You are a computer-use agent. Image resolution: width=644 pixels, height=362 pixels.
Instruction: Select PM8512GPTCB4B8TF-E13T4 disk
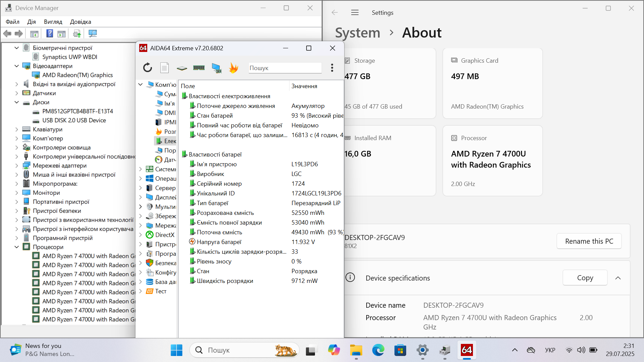77,111
